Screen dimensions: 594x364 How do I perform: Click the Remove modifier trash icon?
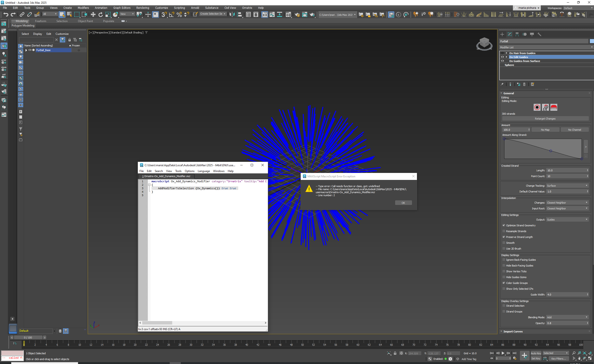524,84
